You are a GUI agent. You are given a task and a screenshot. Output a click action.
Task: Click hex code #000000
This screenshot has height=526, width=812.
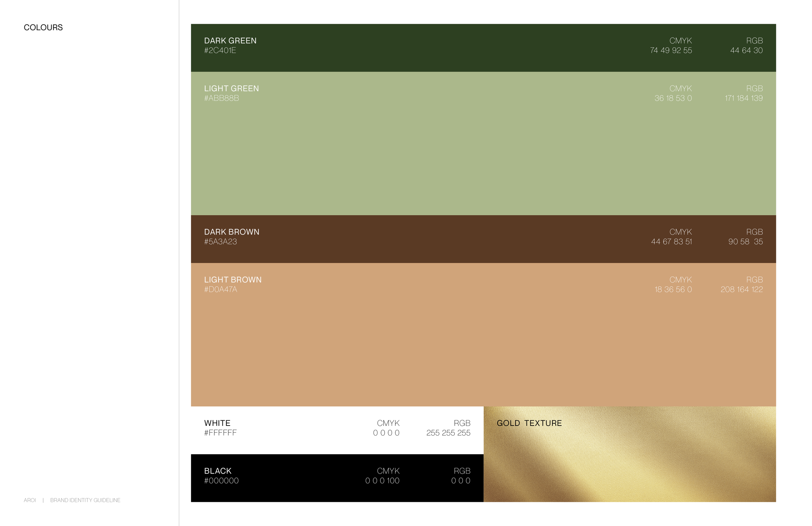(x=222, y=480)
